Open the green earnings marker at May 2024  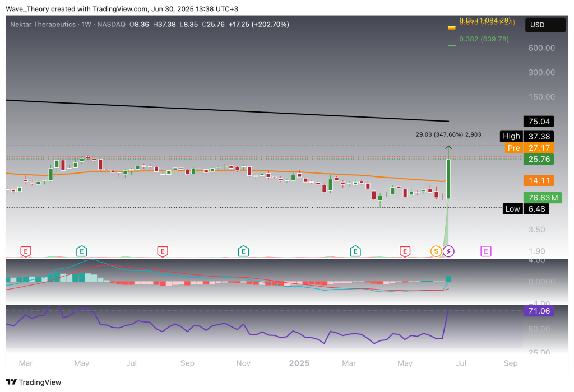tap(82, 251)
